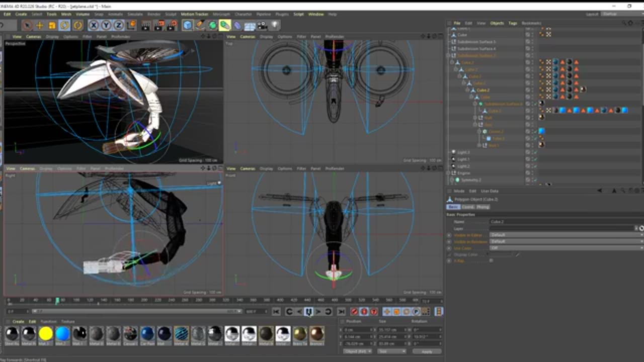Click the Apply coordinates button
The image size is (644, 362).
tap(427, 351)
